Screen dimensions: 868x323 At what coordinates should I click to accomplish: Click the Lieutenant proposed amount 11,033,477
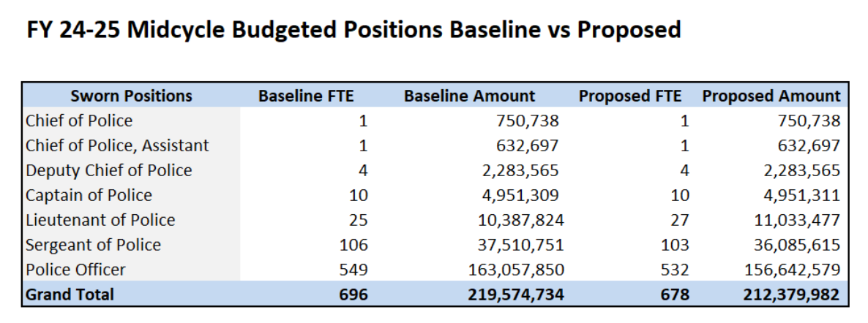794,220
